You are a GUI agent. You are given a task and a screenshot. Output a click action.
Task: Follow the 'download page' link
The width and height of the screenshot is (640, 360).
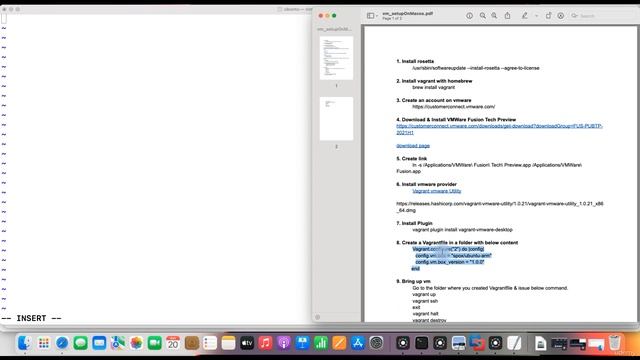click(x=413, y=146)
